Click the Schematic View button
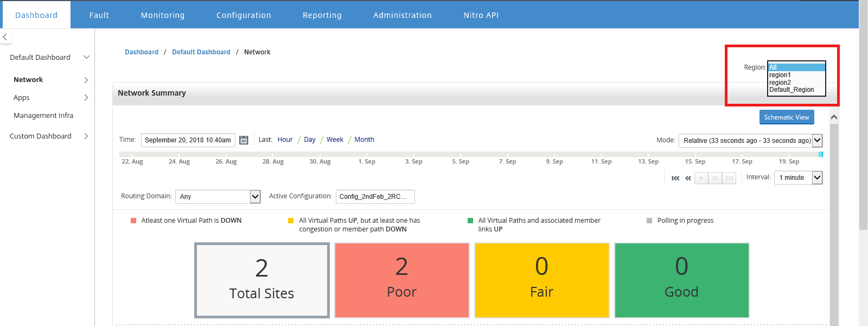The image size is (868, 326). 787,117
